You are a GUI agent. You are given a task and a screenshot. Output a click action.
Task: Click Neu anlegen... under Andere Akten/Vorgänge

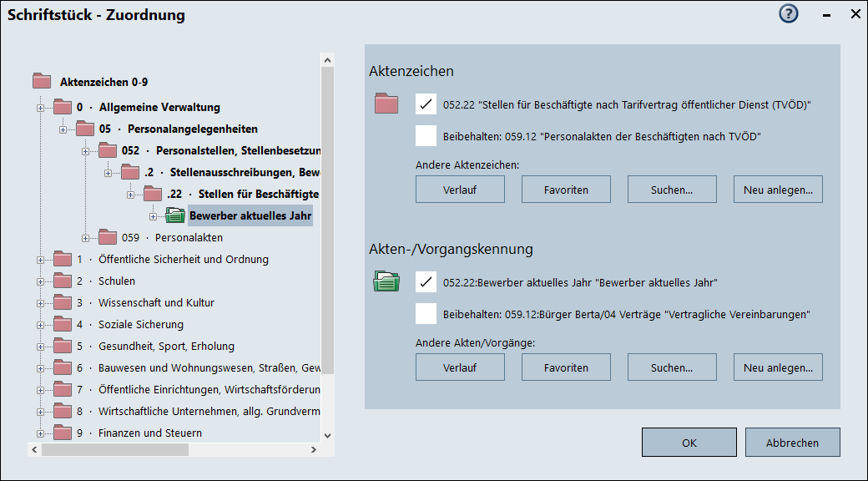coord(778,367)
